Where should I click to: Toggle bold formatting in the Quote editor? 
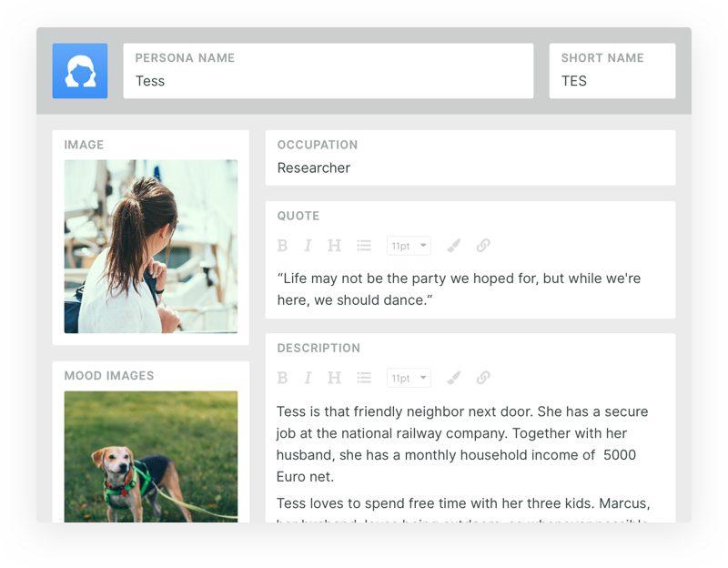pyautogui.click(x=283, y=245)
